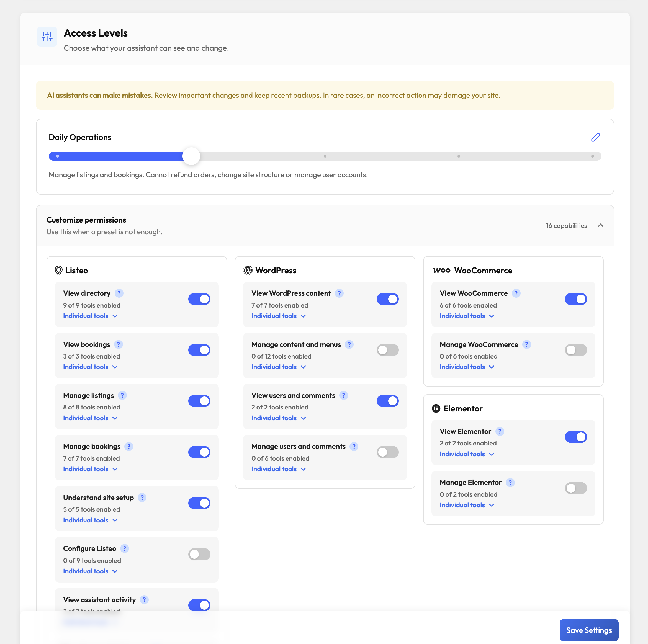
Task: Click the help icon next to Manage WooCommerce
Action: click(527, 344)
